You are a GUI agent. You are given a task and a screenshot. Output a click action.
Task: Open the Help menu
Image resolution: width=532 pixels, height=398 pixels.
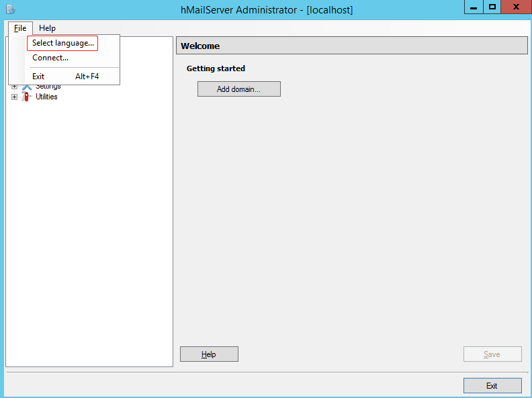(47, 28)
